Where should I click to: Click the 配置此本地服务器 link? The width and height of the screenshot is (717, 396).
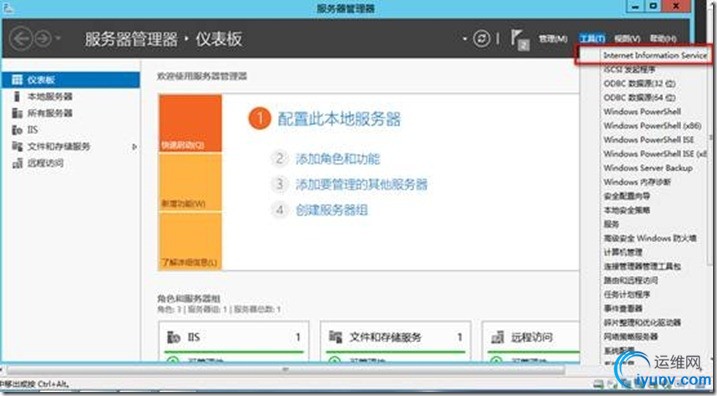pyautogui.click(x=339, y=119)
